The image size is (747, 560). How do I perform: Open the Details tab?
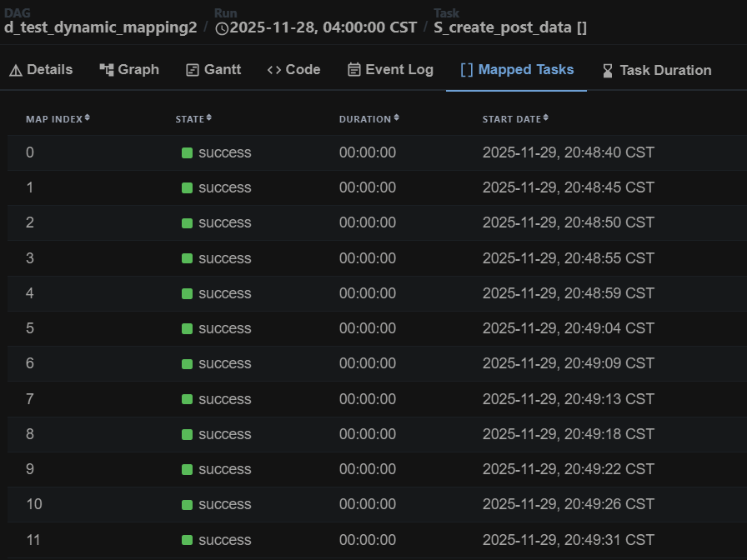click(41, 70)
